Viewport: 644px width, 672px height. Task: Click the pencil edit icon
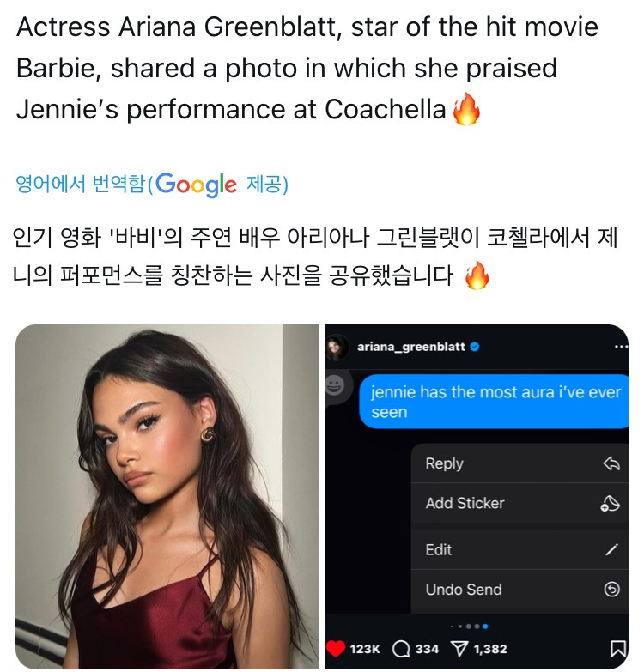(x=611, y=550)
